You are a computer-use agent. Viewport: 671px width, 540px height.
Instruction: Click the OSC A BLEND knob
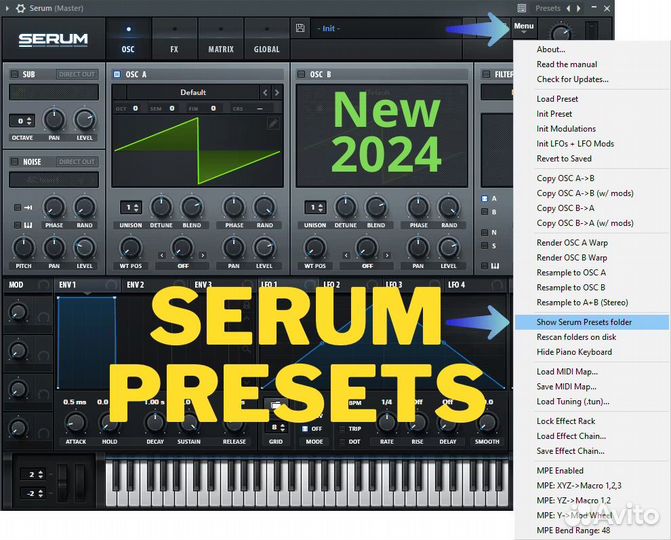tap(192, 207)
